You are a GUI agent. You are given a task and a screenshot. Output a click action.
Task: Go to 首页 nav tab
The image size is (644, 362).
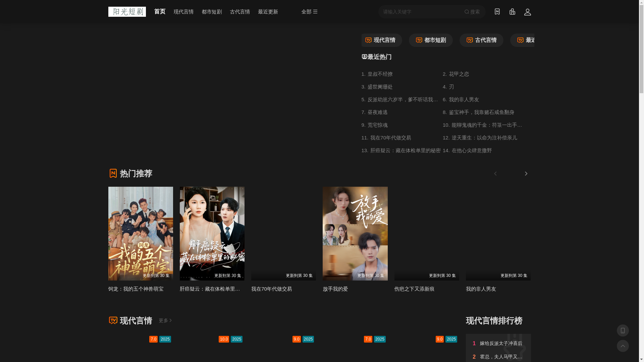pyautogui.click(x=160, y=12)
